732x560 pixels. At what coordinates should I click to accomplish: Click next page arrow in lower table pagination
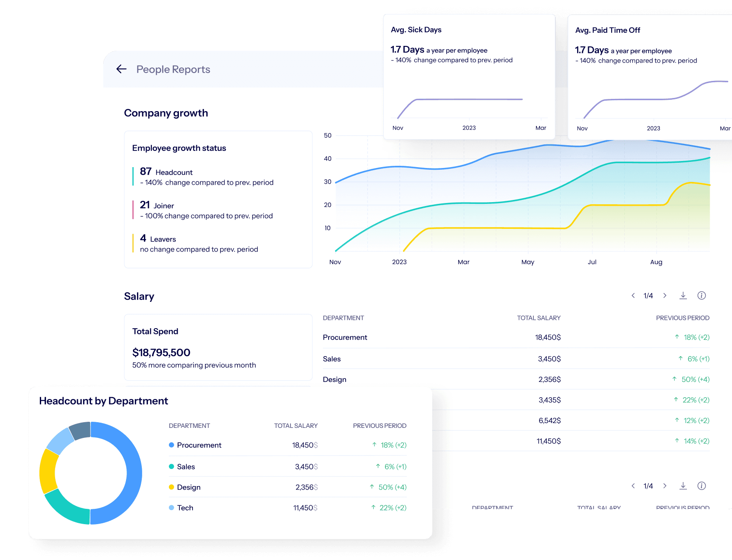665,486
